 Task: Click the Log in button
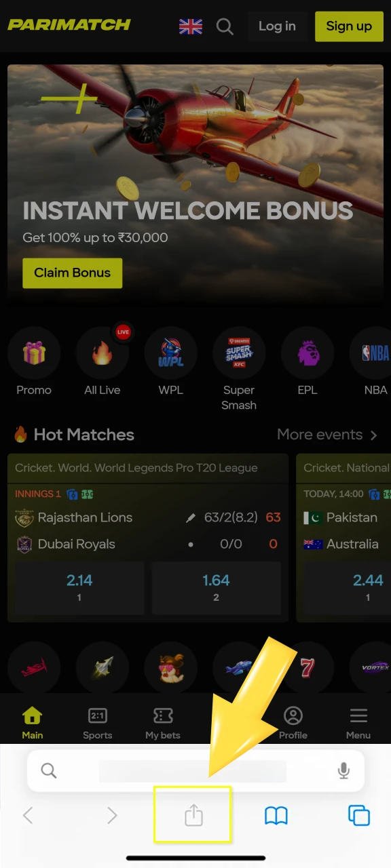point(277,26)
